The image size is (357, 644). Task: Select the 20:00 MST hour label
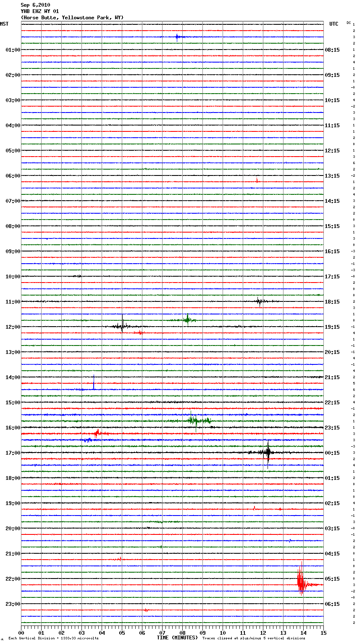pyautogui.click(x=13, y=529)
